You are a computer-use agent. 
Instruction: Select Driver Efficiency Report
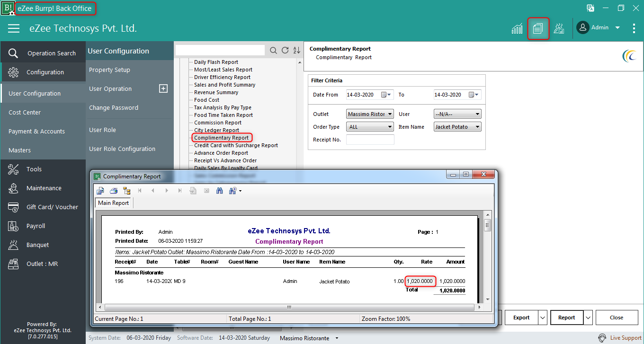222,77
